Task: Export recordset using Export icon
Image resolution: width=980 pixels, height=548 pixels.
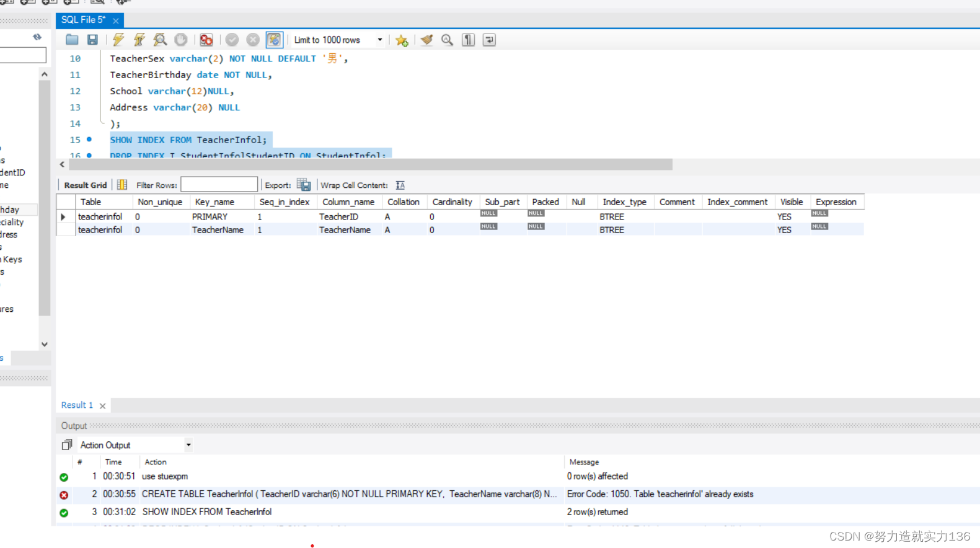Action: click(x=304, y=185)
